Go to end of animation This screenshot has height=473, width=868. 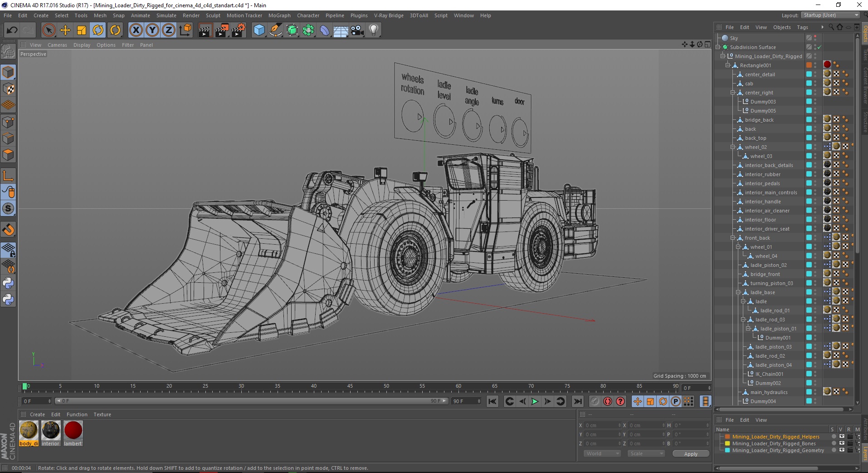click(577, 401)
